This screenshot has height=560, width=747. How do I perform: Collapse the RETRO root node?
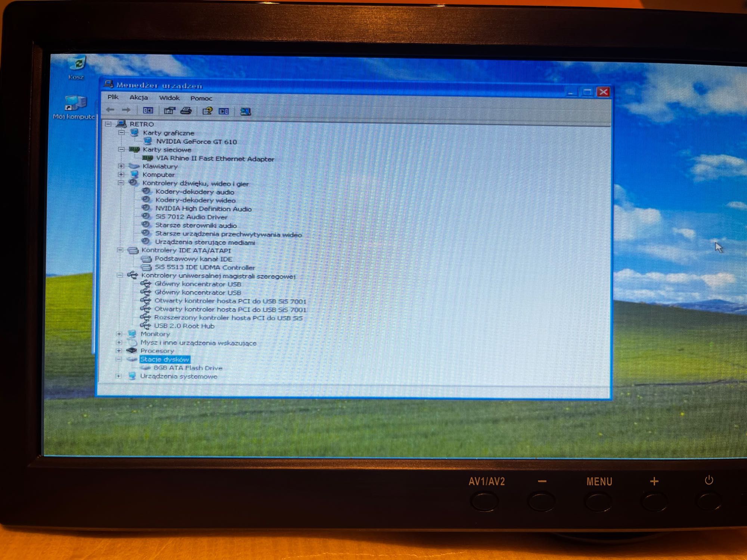108,124
